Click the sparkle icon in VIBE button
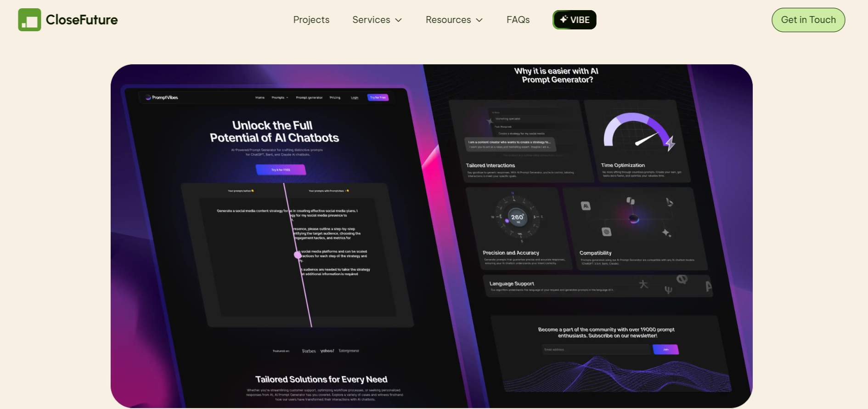The image size is (868, 409). 564,20
